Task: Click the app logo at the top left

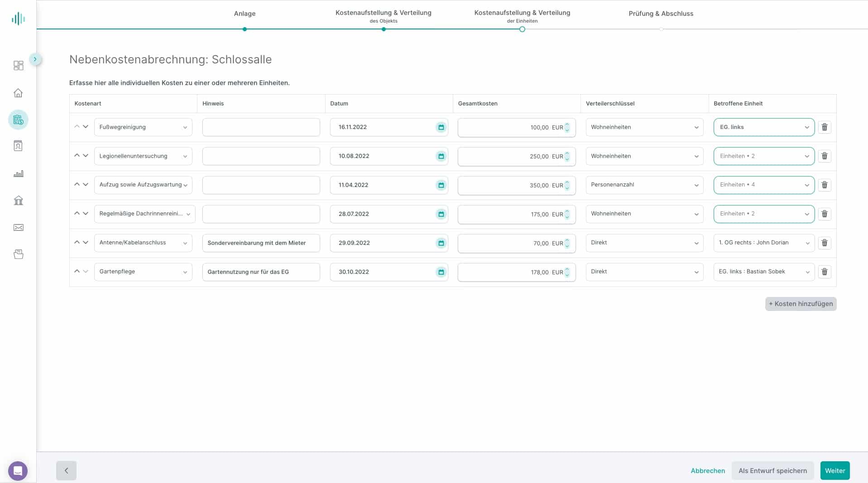Action: [x=18, y=19]
